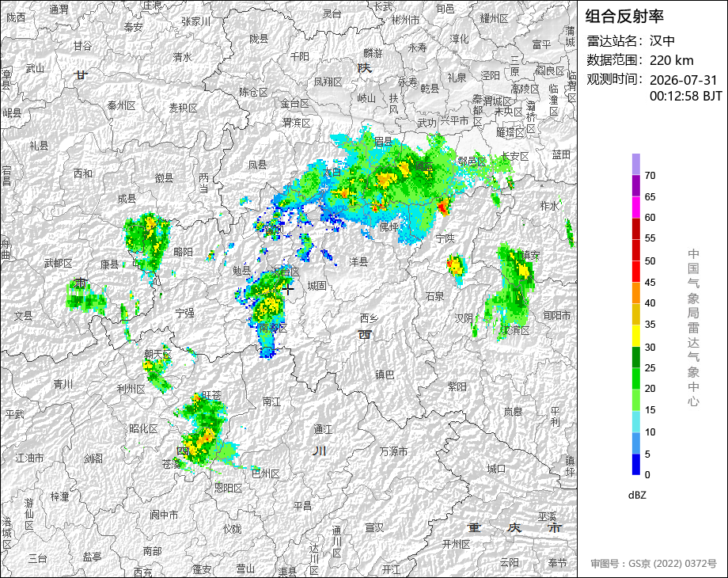
Task: Click the 朝天区 district label
Action: click(x=157, y=354)
